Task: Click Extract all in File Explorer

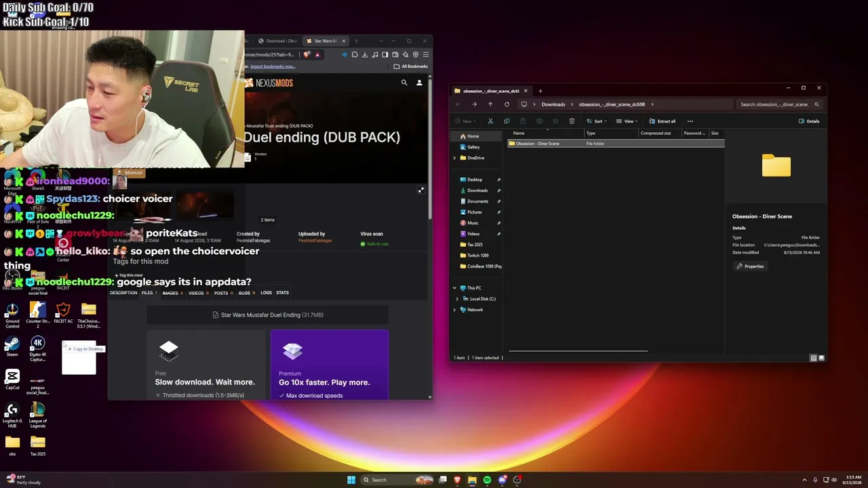Action: point(663,121)
